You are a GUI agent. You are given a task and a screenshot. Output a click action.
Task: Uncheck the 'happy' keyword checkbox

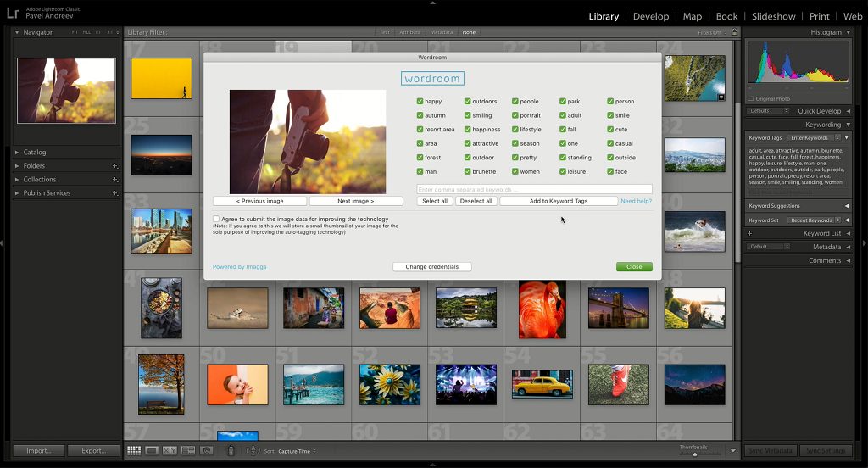click(x=420, y=102)
